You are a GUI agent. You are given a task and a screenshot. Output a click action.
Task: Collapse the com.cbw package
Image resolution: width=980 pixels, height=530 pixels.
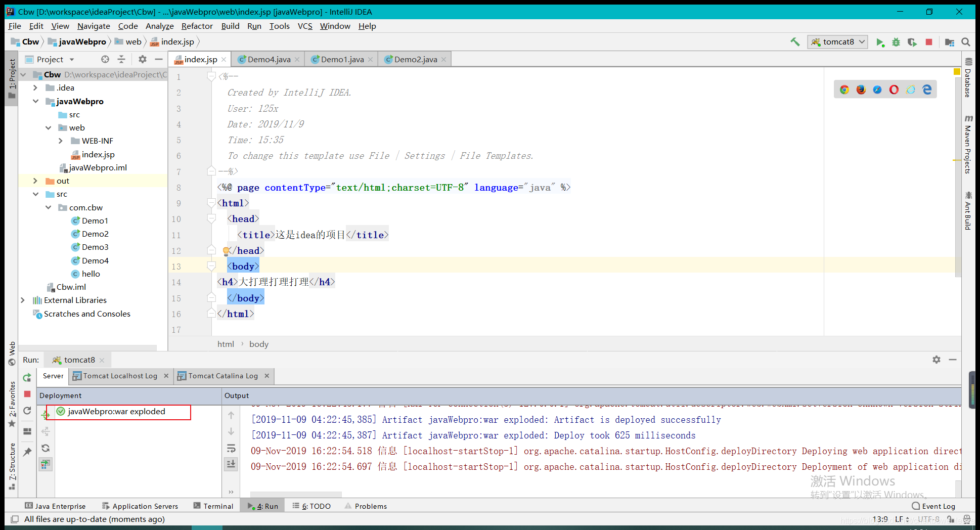[48, 208]
